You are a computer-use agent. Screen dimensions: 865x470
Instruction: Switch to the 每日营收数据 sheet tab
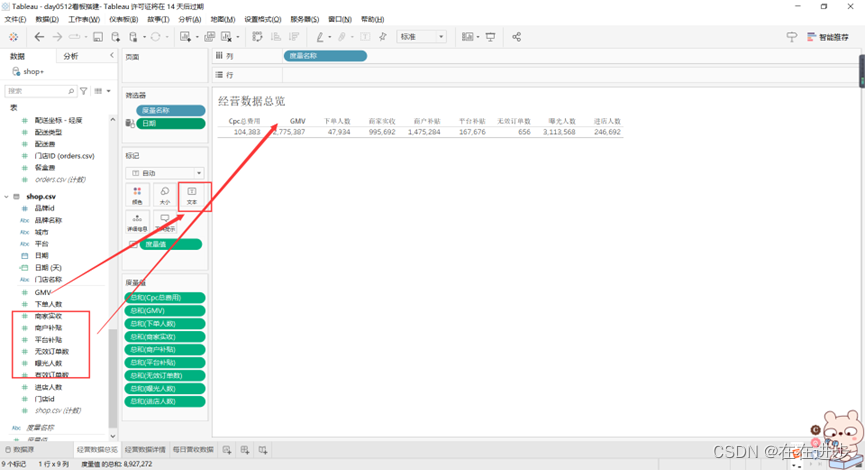193,450
